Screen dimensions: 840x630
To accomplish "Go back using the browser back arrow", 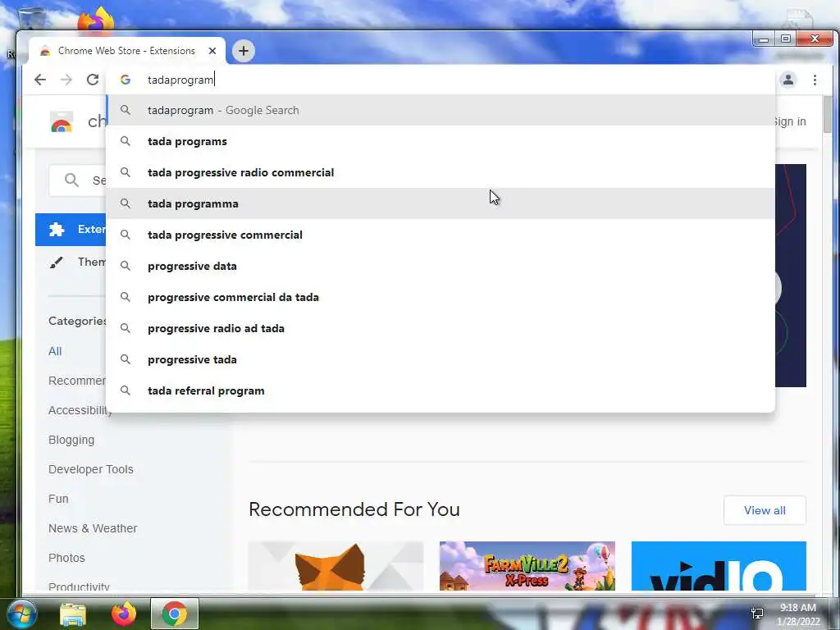I will tap(40, 80).
